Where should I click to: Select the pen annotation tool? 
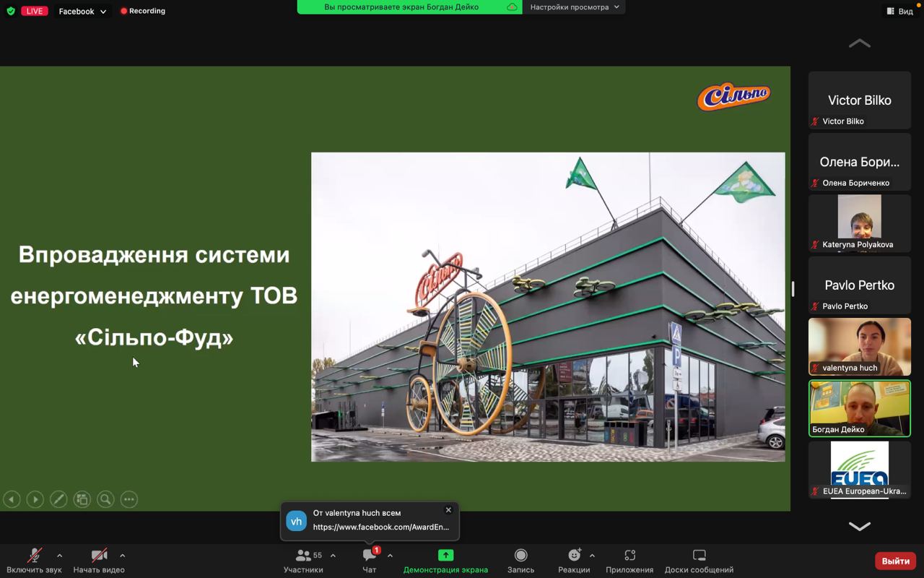click(58, 499)
